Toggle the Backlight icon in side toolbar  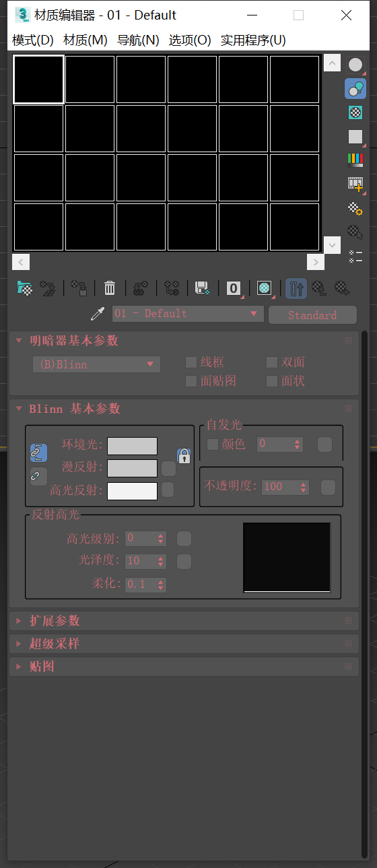[x=355, y=88]
